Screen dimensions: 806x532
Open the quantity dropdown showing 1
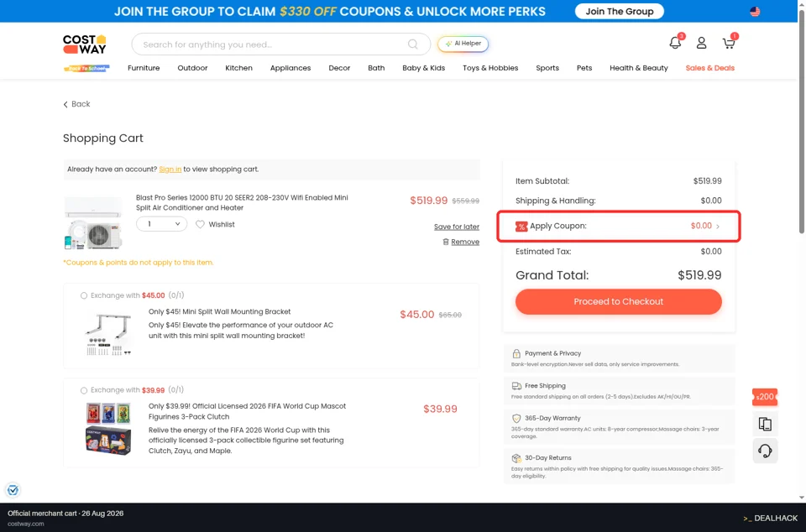click(161, 224)
